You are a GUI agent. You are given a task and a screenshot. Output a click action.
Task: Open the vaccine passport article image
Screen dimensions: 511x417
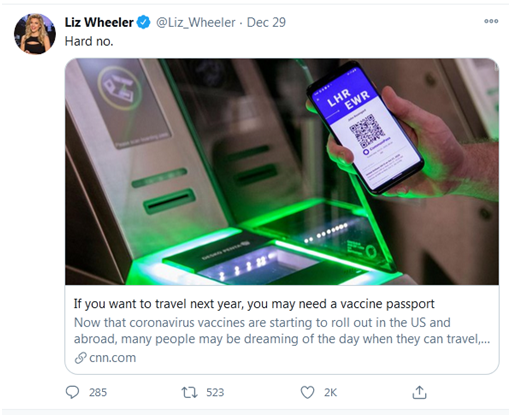click(x=282, y=171)
